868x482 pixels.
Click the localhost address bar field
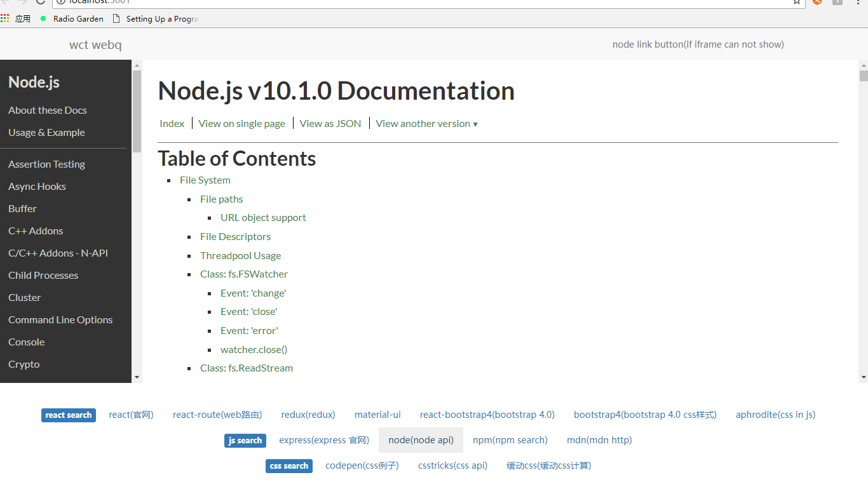pyautogui.click(x=429, y=3)
